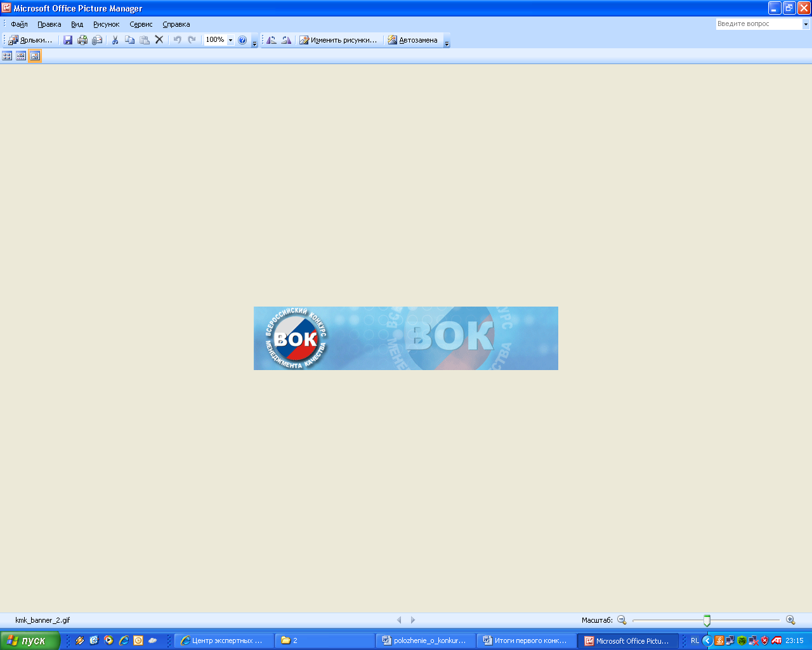The height and width of the screenshot is (650, 812).
Task: Click the Copy icon in toolbar
Action: click(x=130, y=40)
